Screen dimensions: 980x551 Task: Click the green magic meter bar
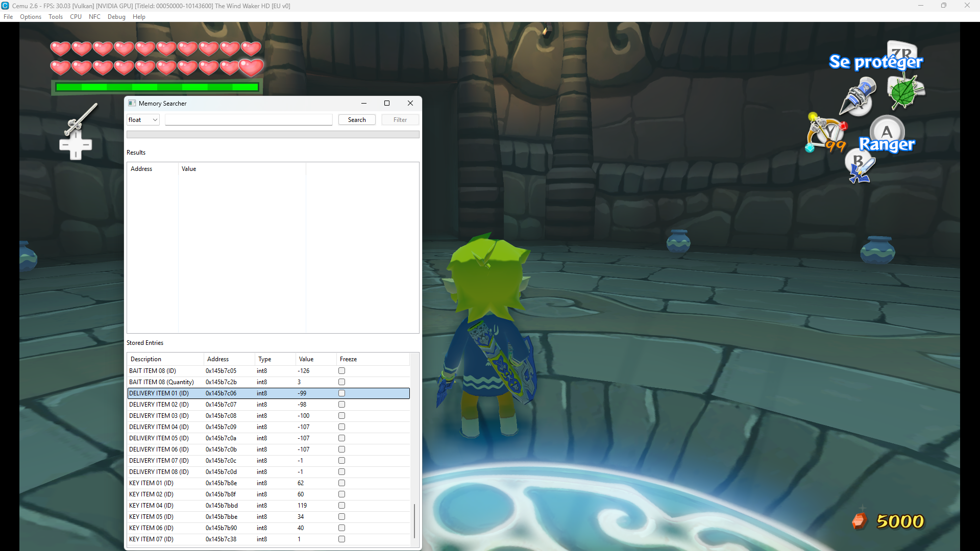tap(157, 87)
